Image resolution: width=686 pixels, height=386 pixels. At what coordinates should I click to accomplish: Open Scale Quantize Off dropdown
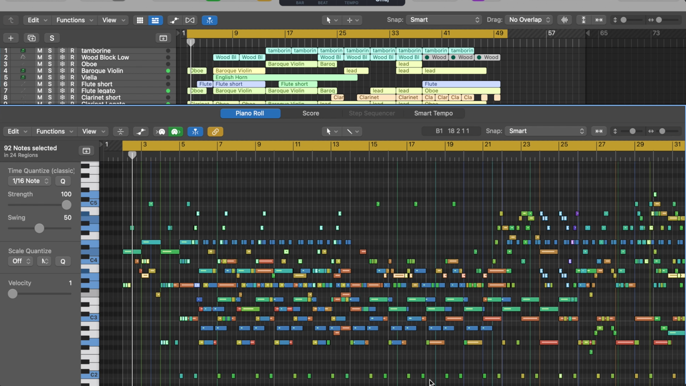20,261
